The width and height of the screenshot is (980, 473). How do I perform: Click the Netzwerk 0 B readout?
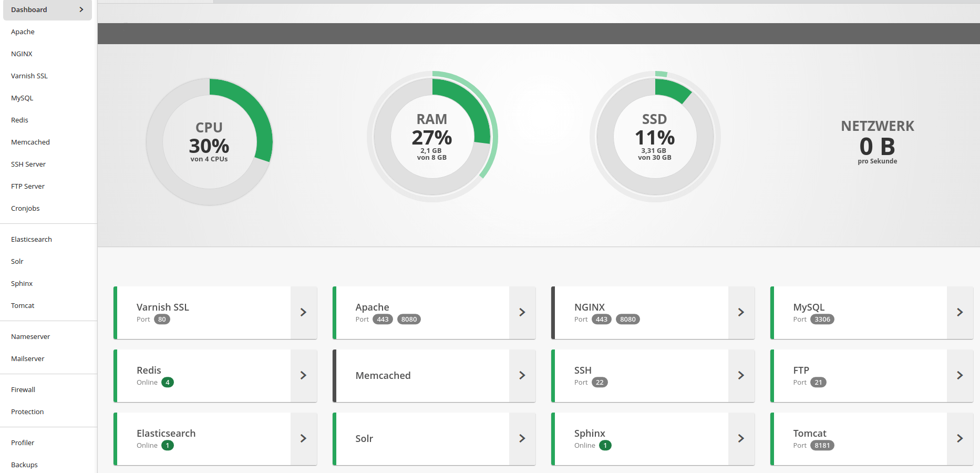878,142
